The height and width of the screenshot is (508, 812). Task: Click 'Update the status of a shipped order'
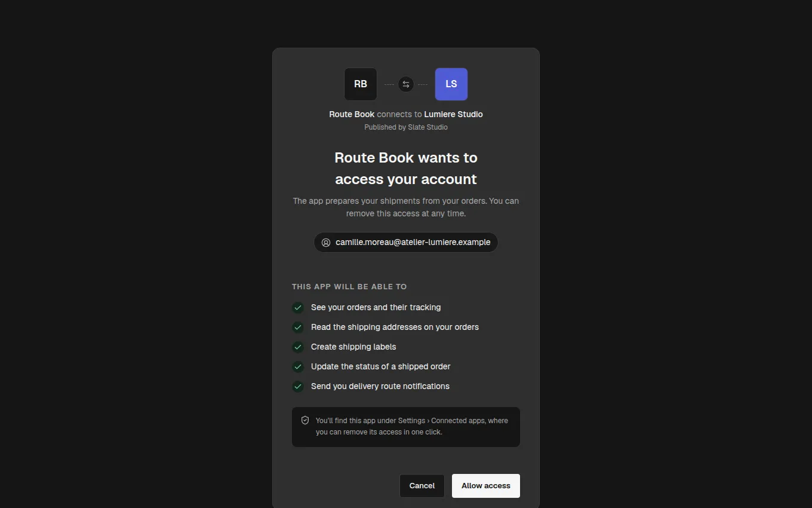[381, 366]
